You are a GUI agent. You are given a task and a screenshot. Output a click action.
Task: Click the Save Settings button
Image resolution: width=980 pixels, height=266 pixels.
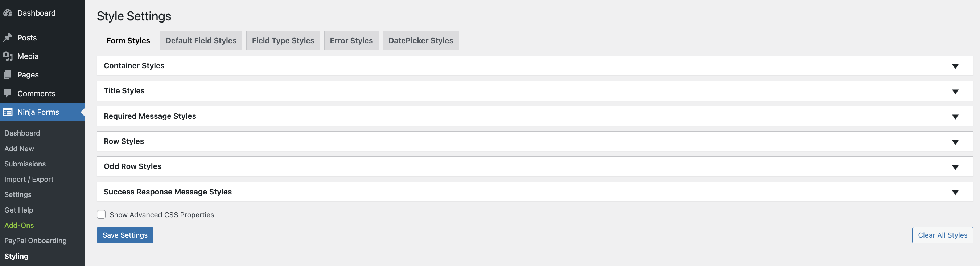coord(125,235)
